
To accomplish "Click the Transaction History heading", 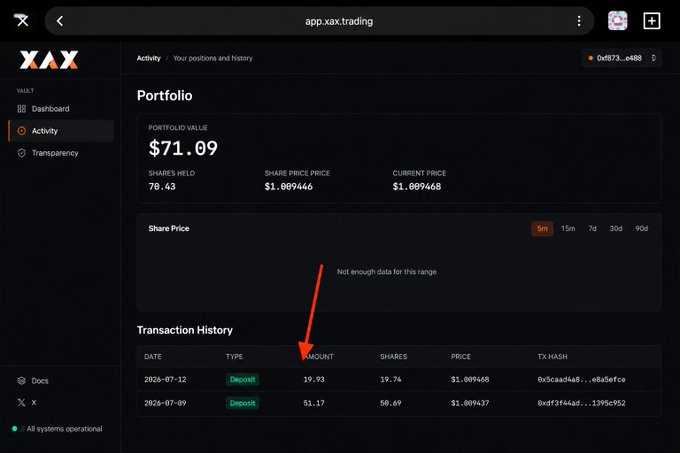I will (185, 330).
